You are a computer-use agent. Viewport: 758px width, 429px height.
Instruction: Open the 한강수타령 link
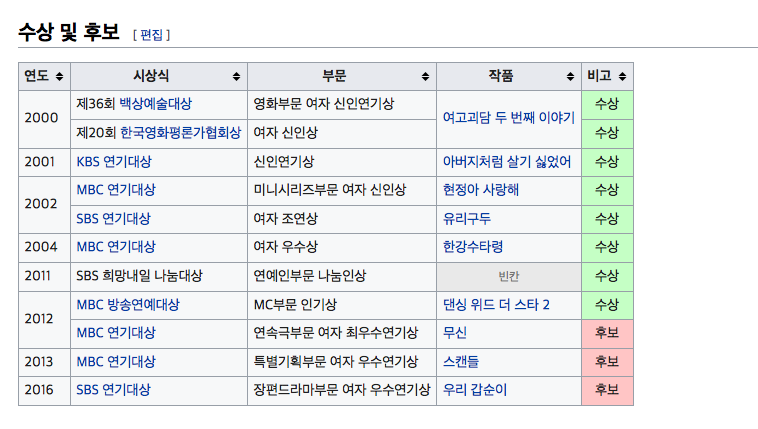point(473,247)
